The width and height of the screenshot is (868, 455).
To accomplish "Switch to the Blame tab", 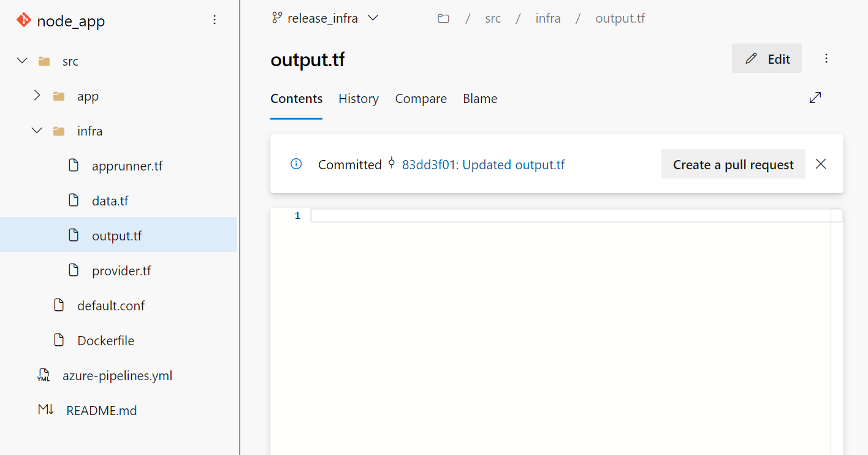I will 480,99.
